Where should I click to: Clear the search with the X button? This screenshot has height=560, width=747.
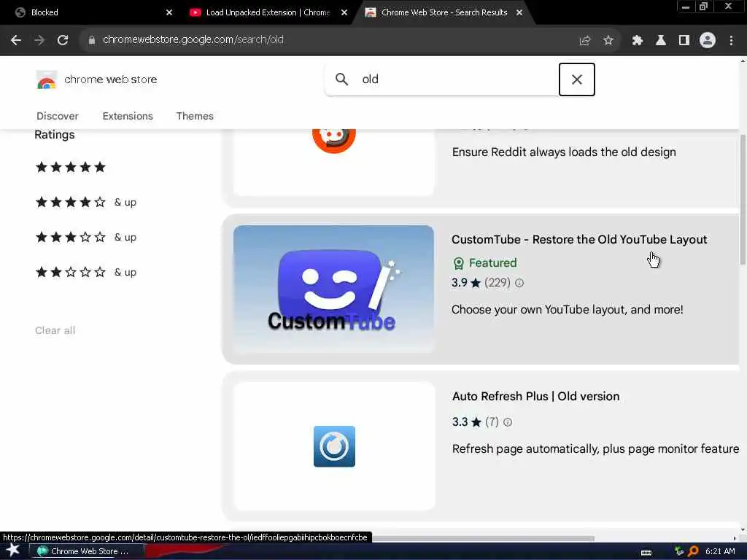[x=576, y=79]
